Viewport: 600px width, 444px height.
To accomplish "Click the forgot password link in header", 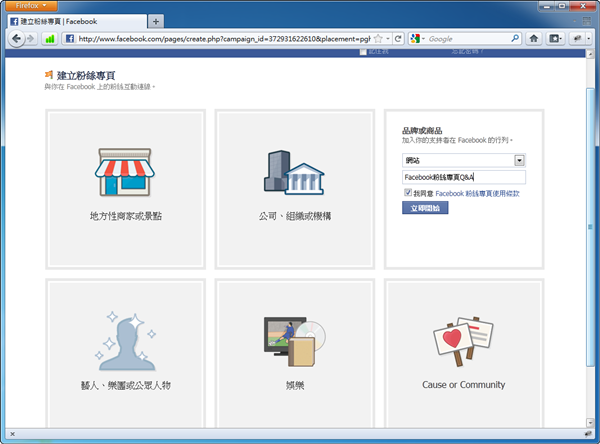I will [467, 51].
